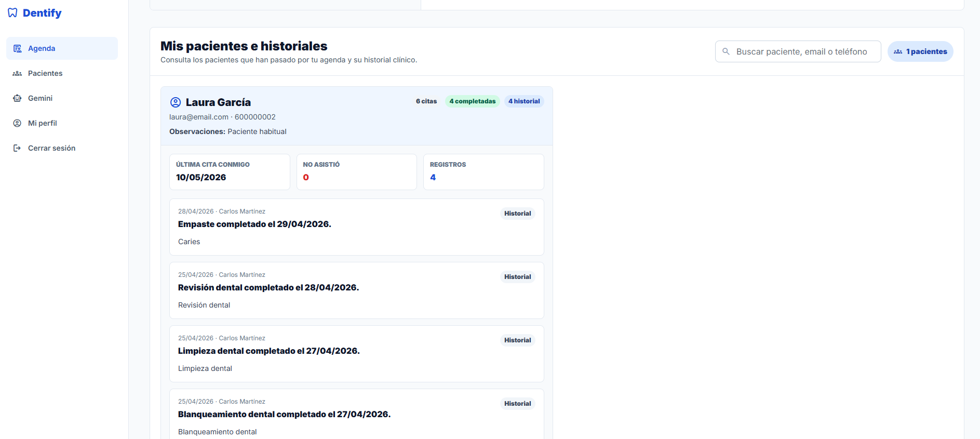The height and width of the screenshot is (439, 980).
Task: Focus the Buscar paciente search field
Action: pyautogui.click(x=798, y=51)
